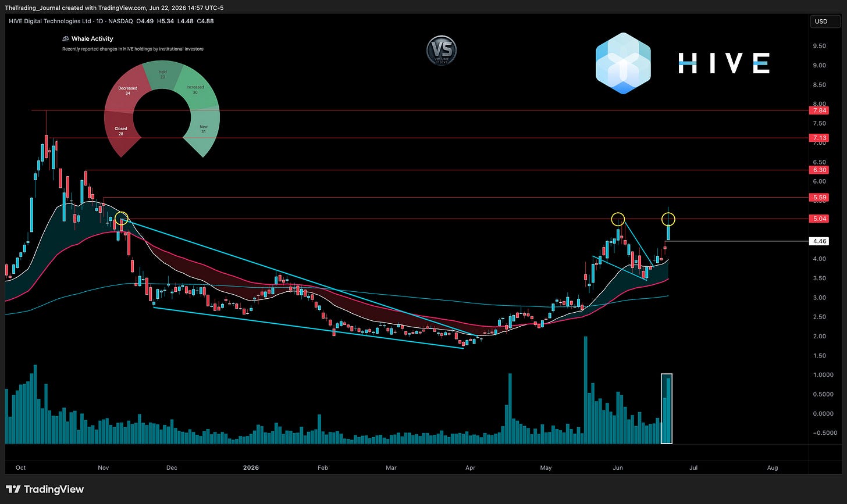Click the 2.00 price axis value

(819, 337)
